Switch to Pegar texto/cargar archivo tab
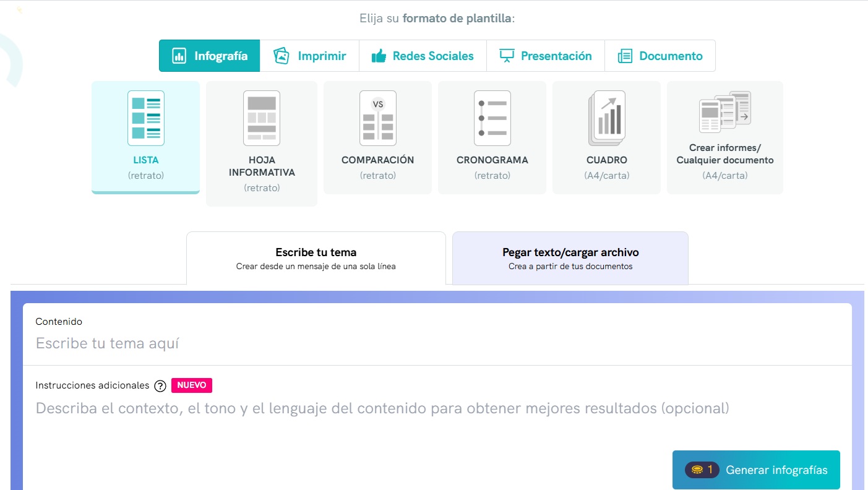 pyautogui.click(x=570, y=258)
